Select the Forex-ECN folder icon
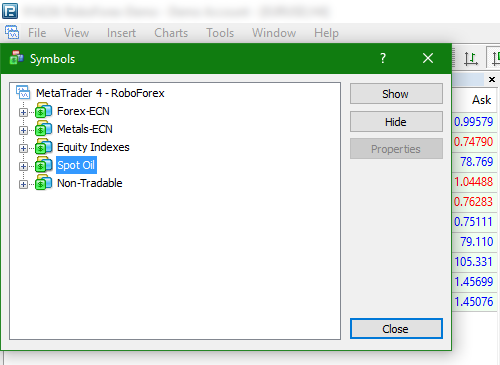 pyautogui.click(x=43, y=111)
